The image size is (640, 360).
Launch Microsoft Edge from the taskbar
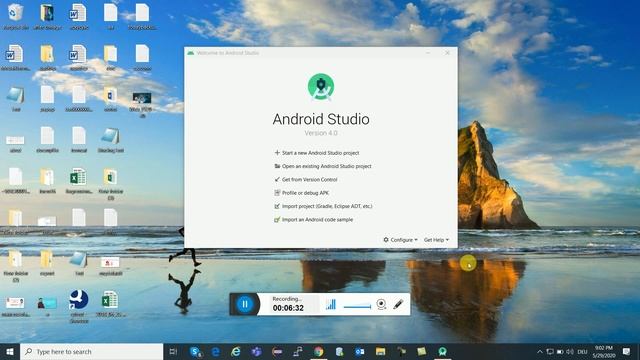(216, 351)
